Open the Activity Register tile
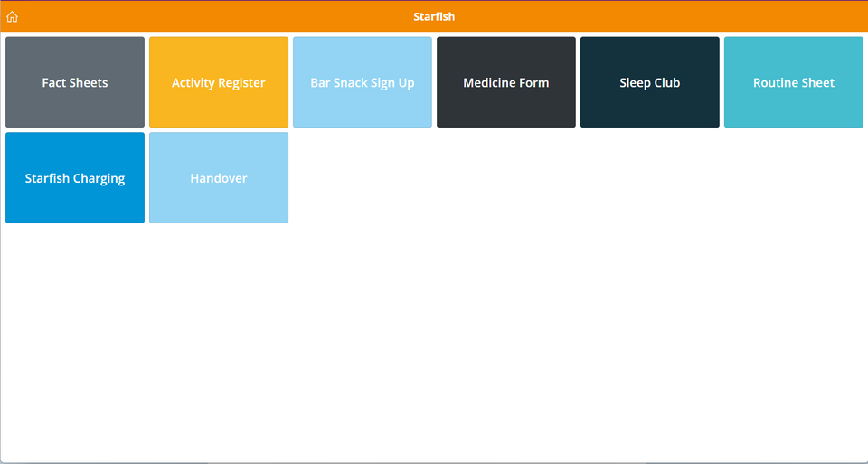 click(219, 82)
